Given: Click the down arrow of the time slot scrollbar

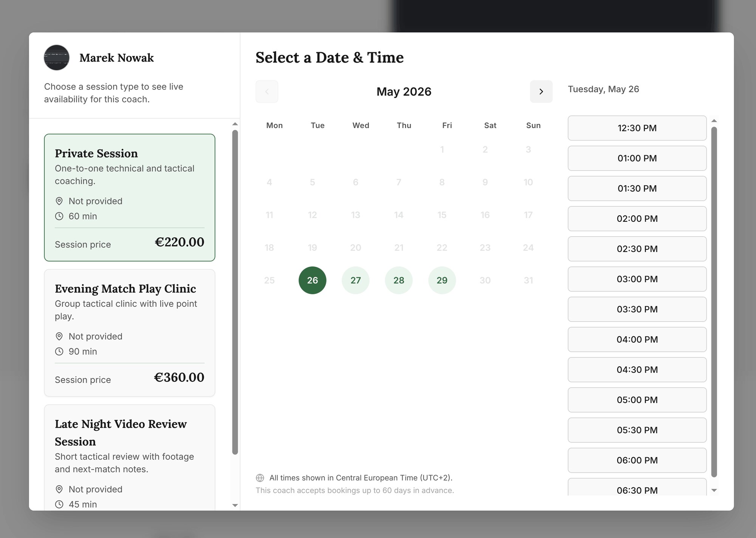Looking at the screenshot, I should [714, 490].
